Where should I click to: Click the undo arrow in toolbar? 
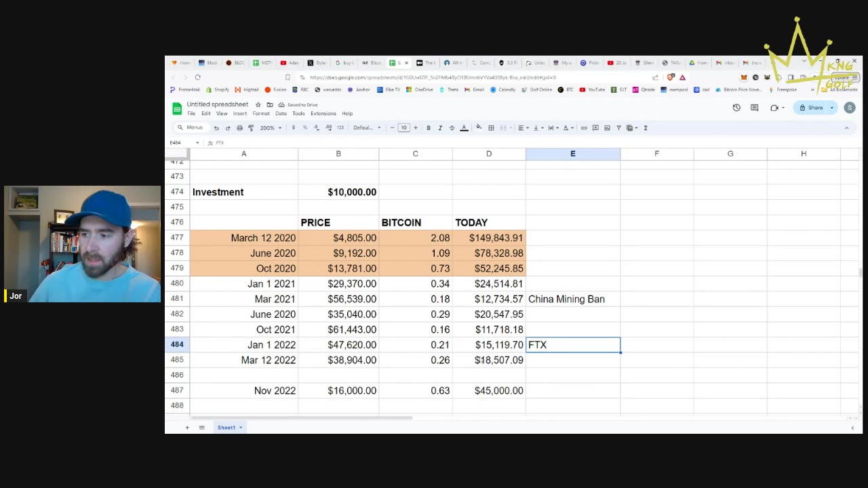[216, 127]
